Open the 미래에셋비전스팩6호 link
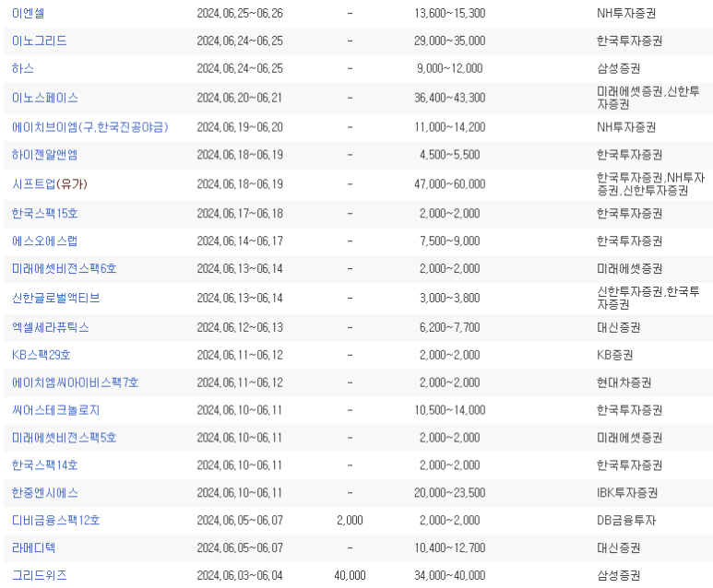This screenshot has height=588, width=713. [x=65, y=268]
